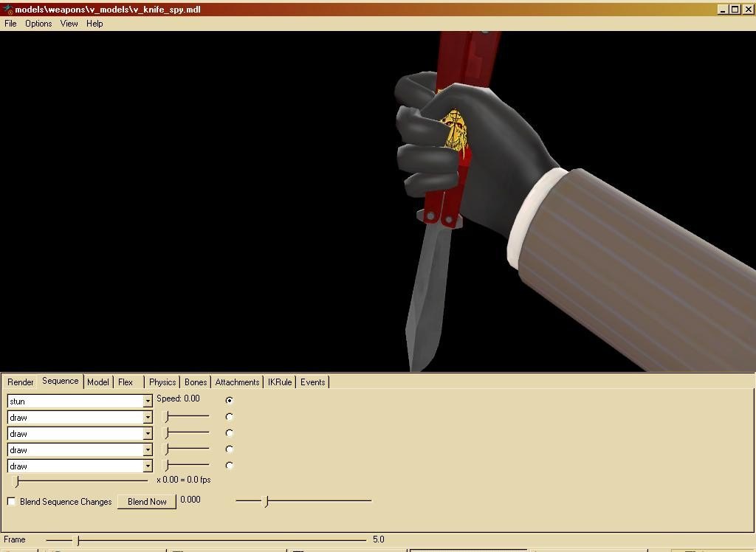Click the app icon in title bar

click(7, 10)
